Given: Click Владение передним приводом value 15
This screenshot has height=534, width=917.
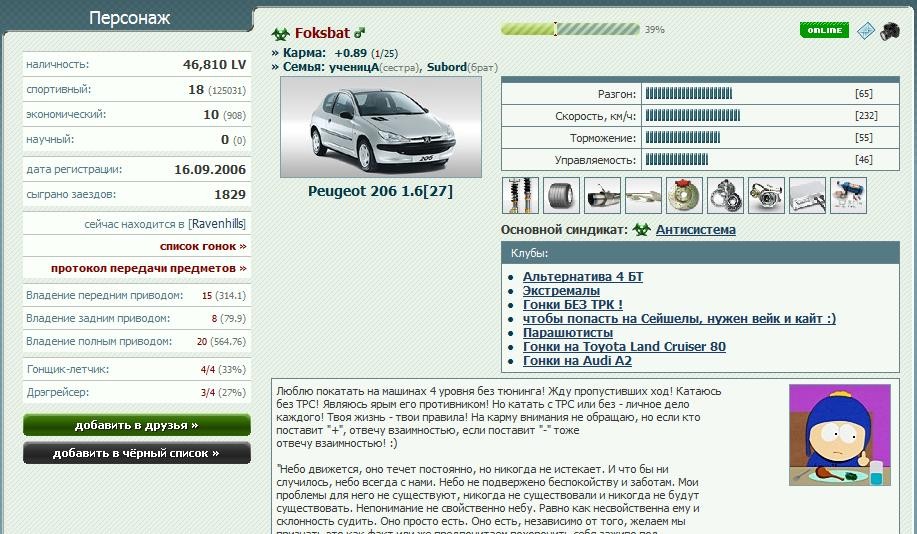Looking at the screenshot, I should coord(206,296).
